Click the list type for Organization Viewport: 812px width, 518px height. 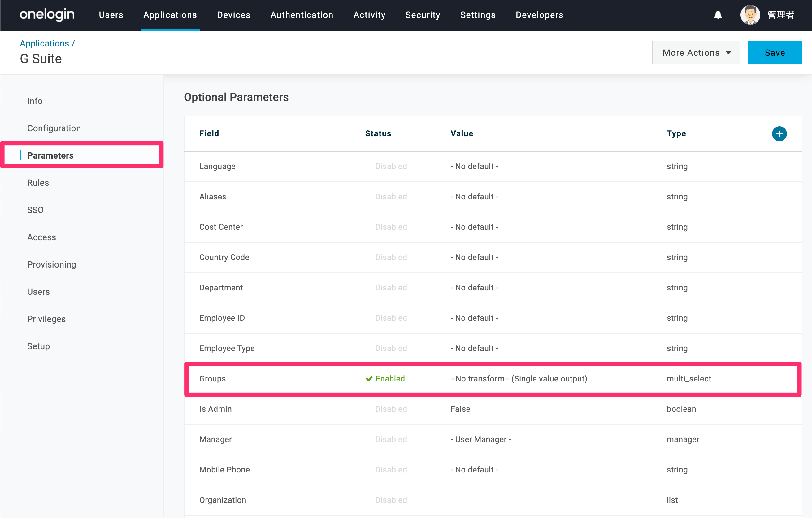(x=672, y=500)
